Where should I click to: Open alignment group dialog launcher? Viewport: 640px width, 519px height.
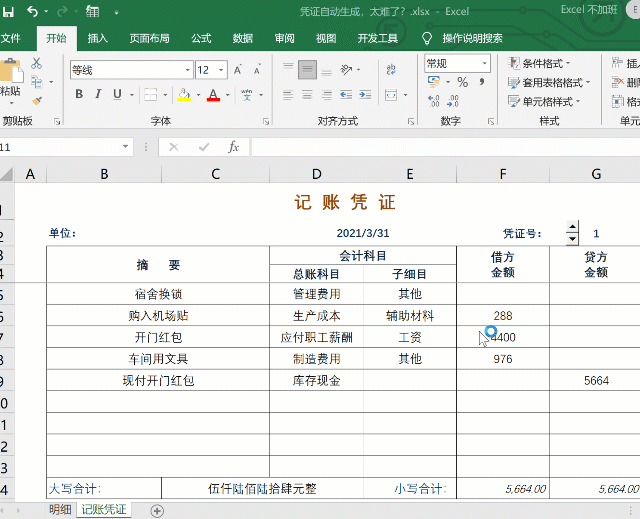[411, 121]
